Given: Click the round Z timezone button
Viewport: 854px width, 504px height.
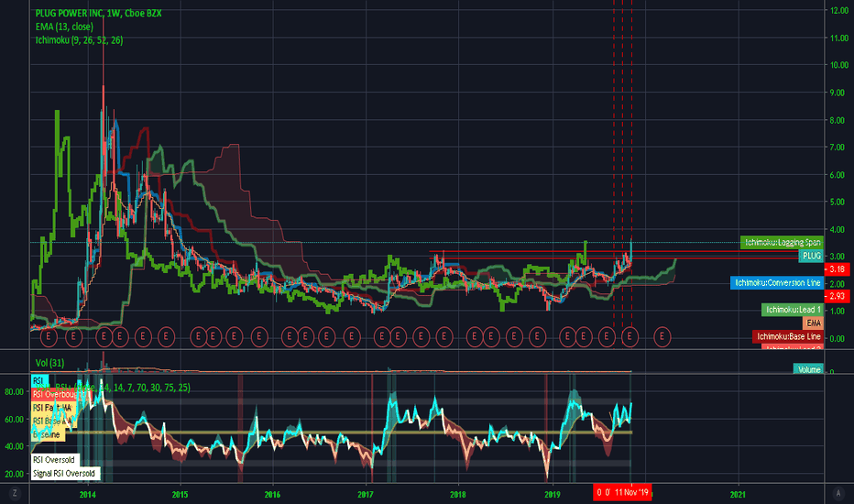Looking at the screenshot, I should [15, 493].
